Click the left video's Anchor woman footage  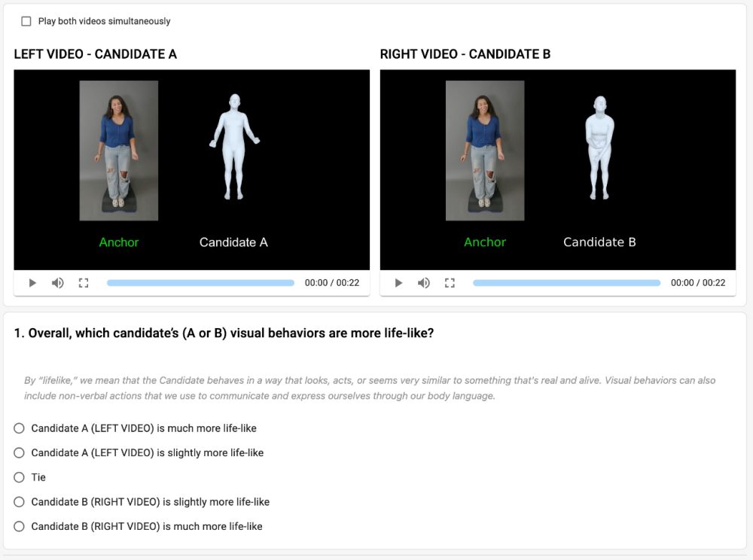click(x=119, y=151)
